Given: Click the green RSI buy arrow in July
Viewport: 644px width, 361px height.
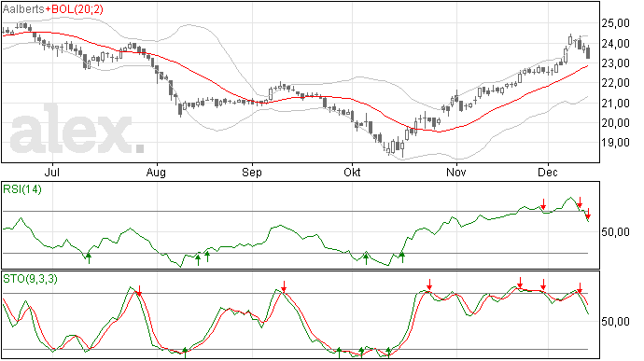Looking at the screenshot, I should 89,258.
